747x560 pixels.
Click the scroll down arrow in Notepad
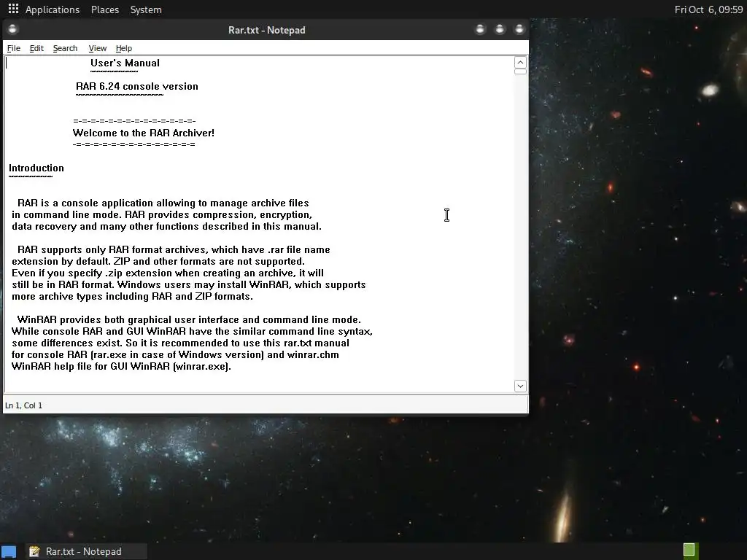tap(520, 386)
